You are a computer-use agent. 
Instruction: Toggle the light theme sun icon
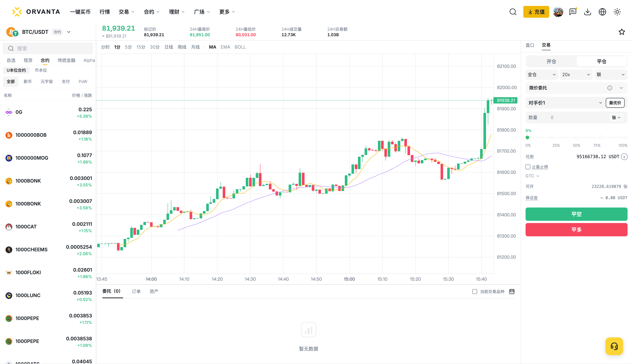(x=617, y=12)
